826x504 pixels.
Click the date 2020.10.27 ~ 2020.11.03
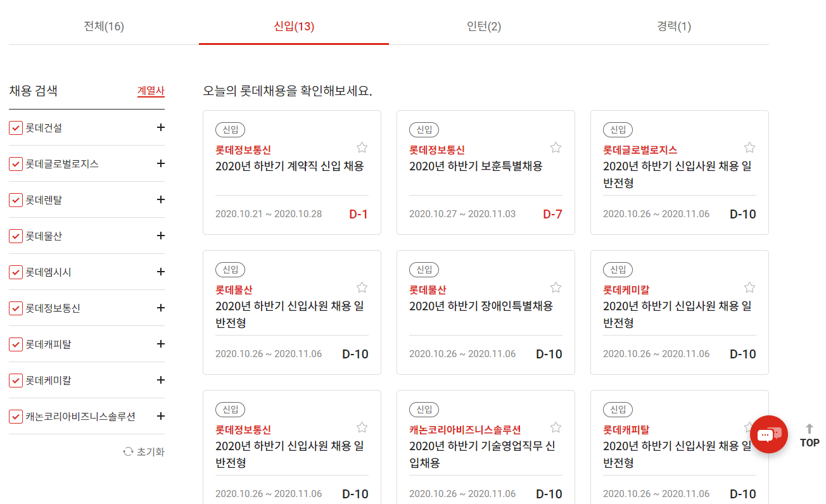(462, 214)
